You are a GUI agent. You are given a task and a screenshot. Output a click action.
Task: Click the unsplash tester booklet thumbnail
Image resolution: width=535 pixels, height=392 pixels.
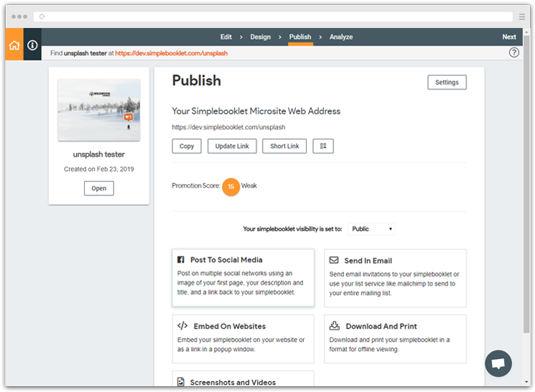point(99,109)
